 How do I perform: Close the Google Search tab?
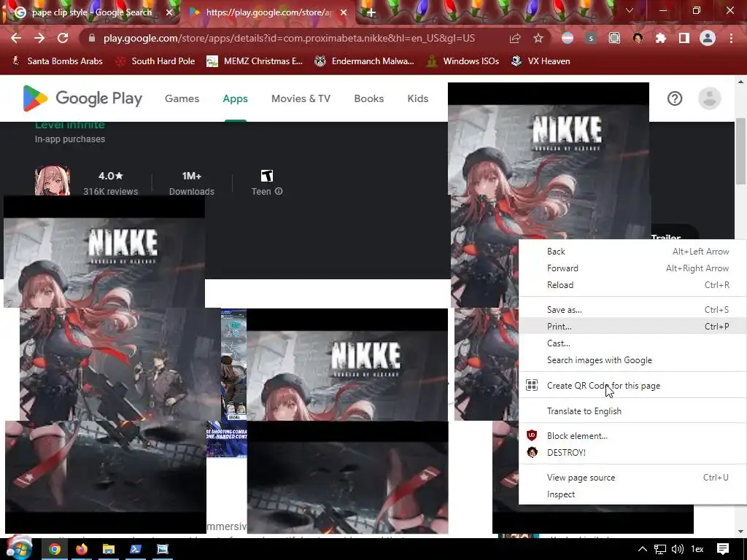click(169, 12)
